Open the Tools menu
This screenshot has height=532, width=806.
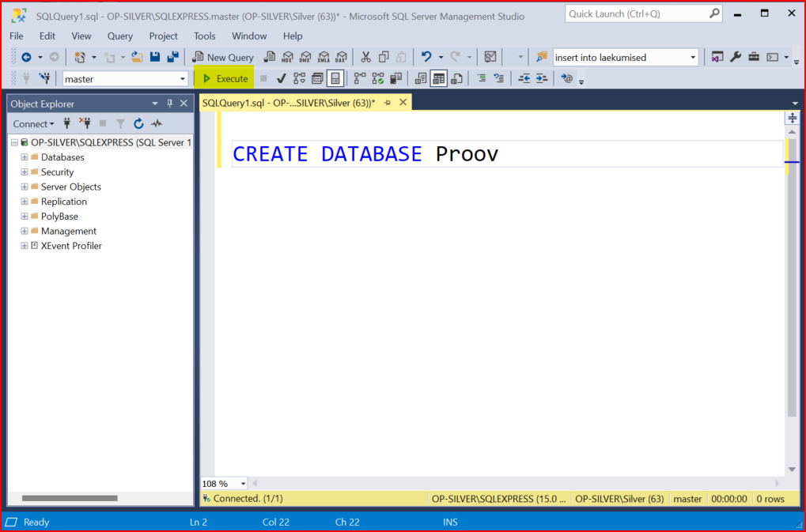(205, 36)
